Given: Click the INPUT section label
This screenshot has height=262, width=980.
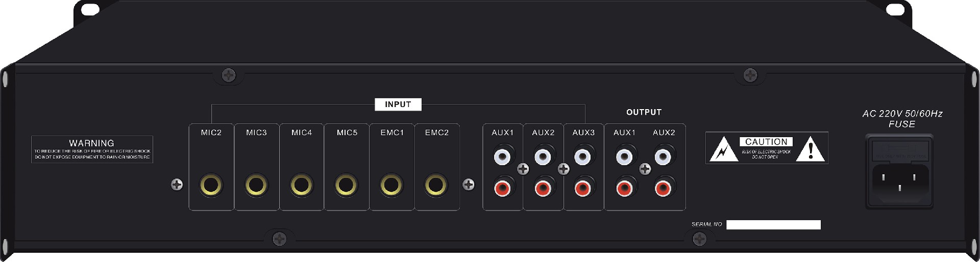Looking at the screenshot, I should click(398, 104).
